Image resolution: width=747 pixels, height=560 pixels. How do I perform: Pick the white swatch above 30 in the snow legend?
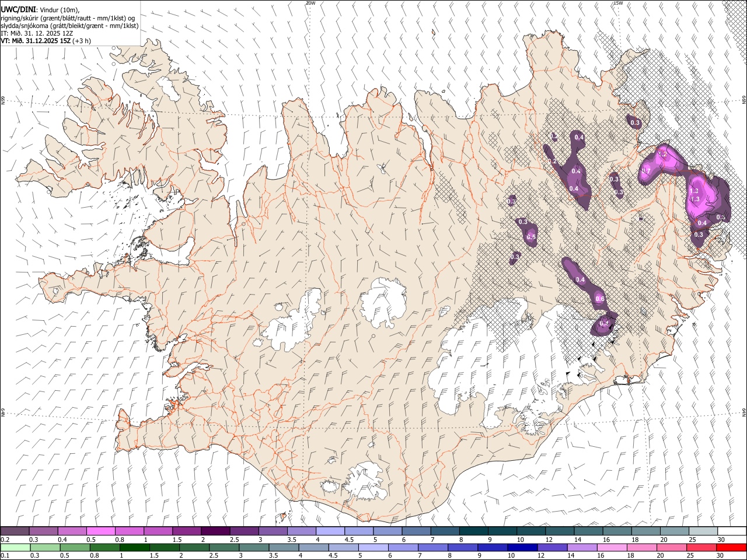tap(732, 531)
